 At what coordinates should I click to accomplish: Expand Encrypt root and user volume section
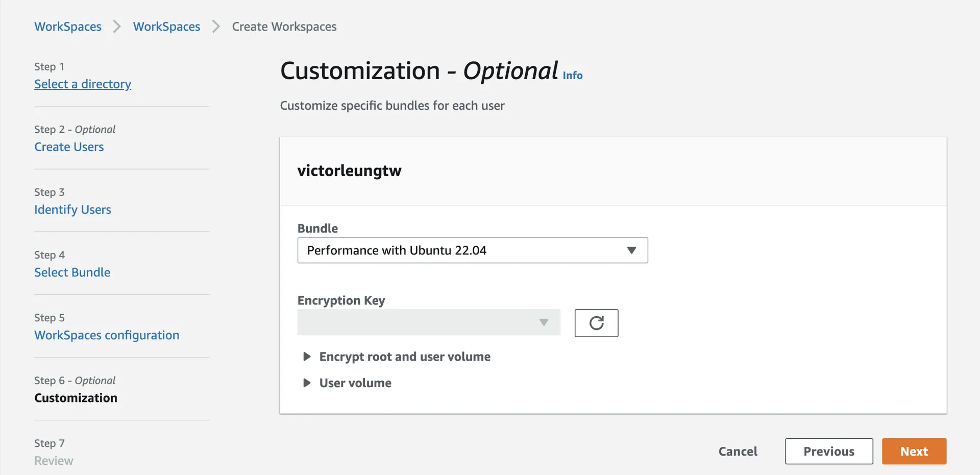click(404, 357)
